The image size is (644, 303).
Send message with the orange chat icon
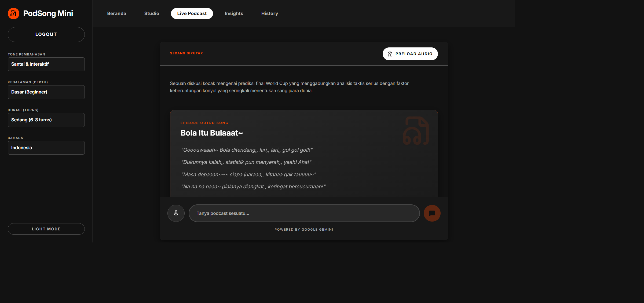432,213
